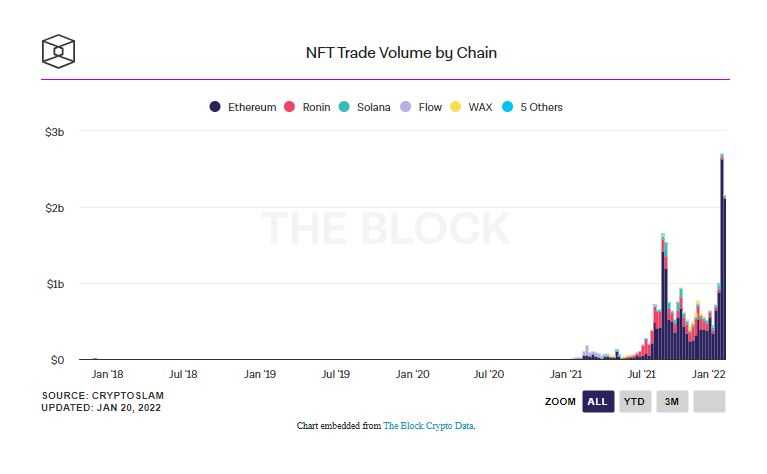Click the Jan '21 x-axis label
This screenshot has height=474, width=767.
pos(566,375)
